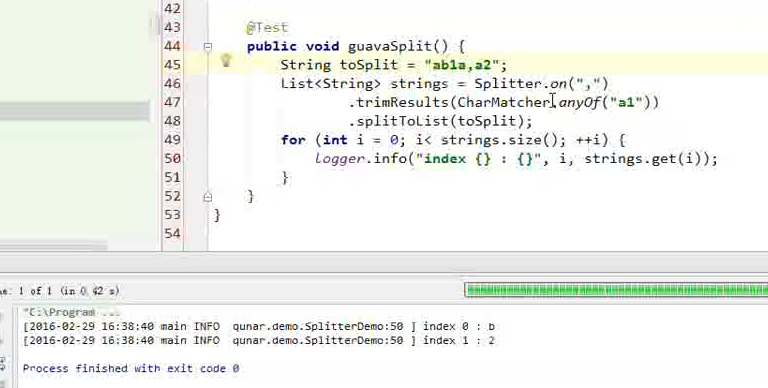This screenshot has height=388, width=768.
Task: Set a breakpoint beside line 50
Action: coord(196,159)
